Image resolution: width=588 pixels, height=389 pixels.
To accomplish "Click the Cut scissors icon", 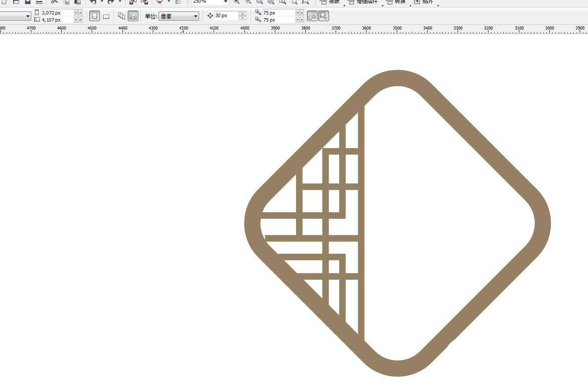I will tap(54, 2).
